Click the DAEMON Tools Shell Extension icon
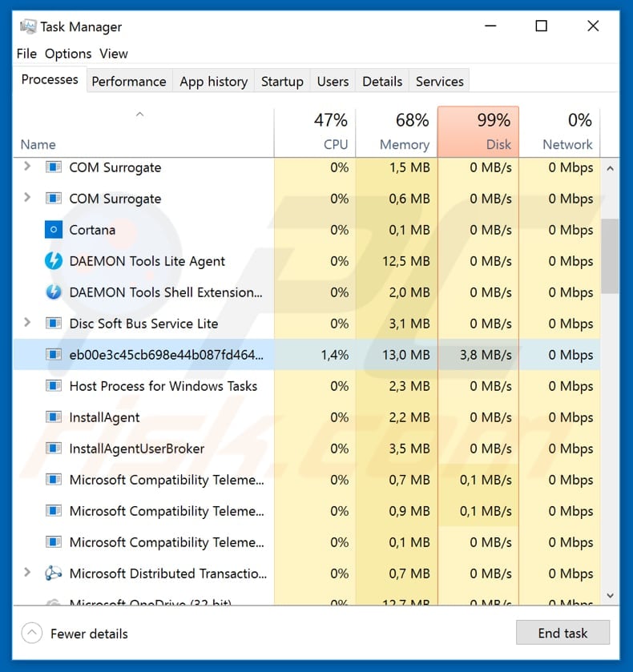 54,292
